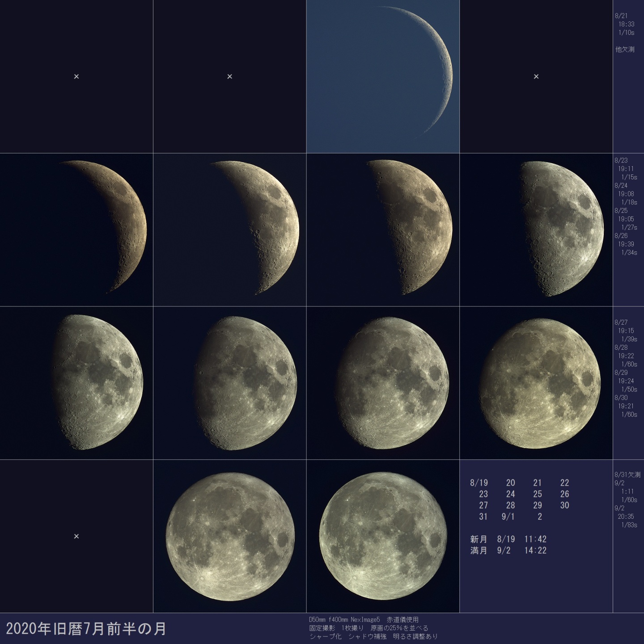Select the '11:42' new moon time

click(x=536, y=539)
